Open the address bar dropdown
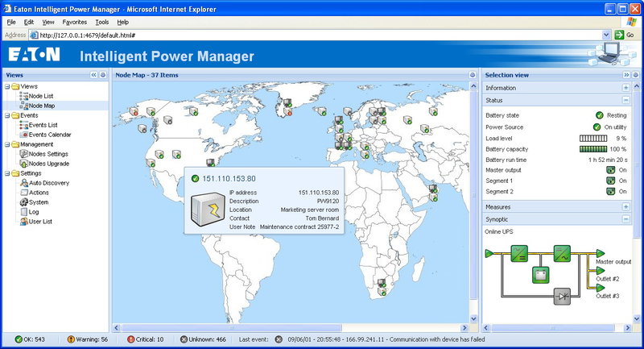Viewport: 644px width, 349px height. 606,35
